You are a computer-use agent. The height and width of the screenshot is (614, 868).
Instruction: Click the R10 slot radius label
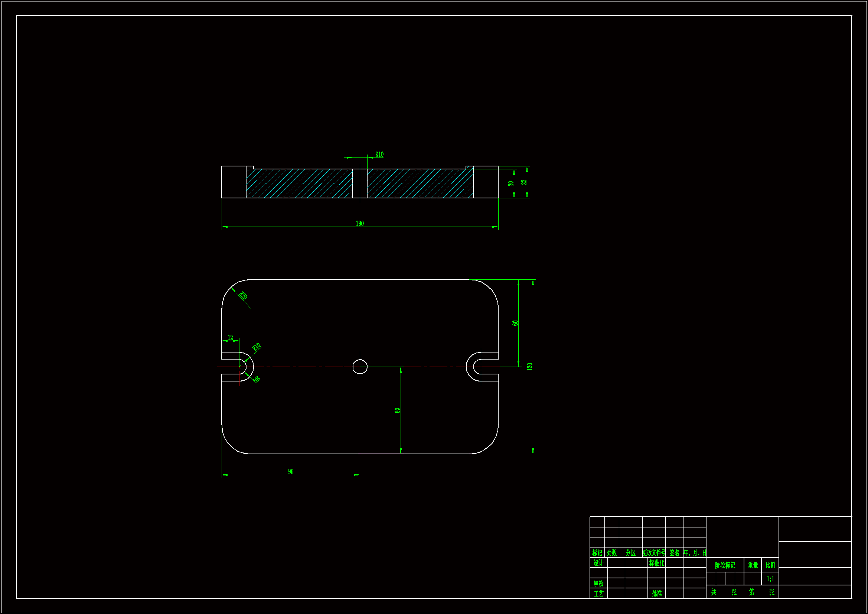point(257,347)
